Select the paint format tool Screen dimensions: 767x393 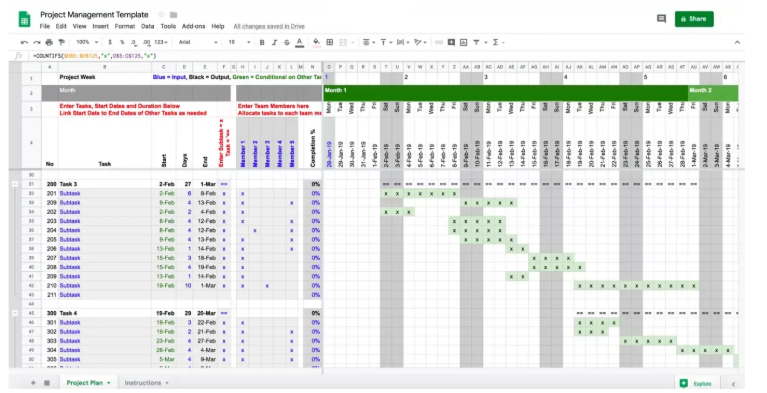click(62, 43)
